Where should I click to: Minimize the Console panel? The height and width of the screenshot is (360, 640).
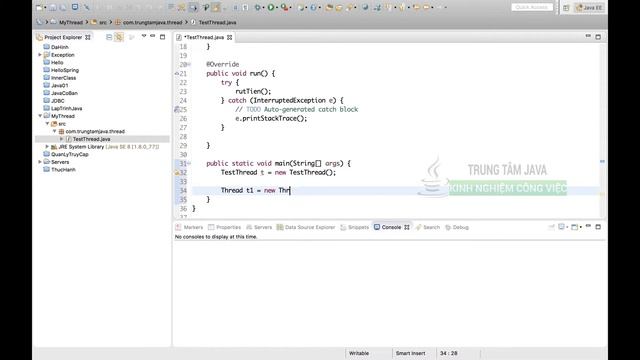coord(588,226)
